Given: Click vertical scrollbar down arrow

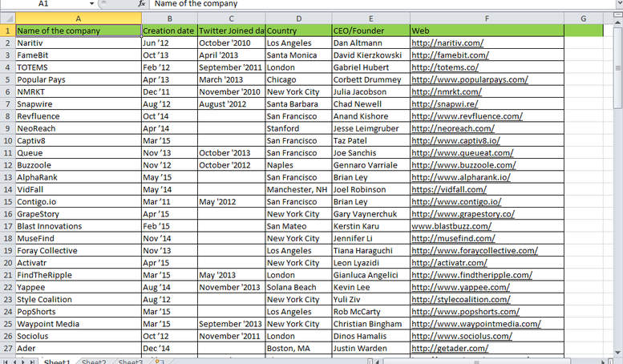Looking at the screenshot, I should (x=618, y=353).
